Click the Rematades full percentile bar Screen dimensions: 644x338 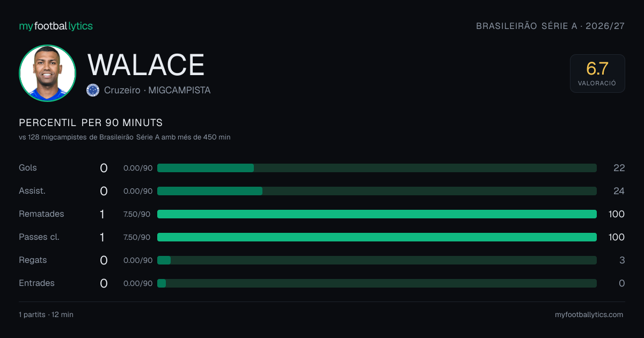(377, 214)
